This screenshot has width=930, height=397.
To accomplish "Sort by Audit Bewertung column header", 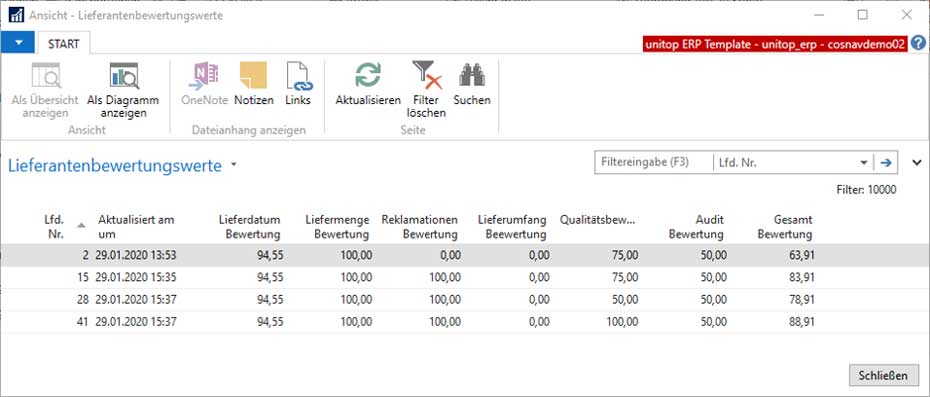I will pyautogui.click(x=696, y=227).
